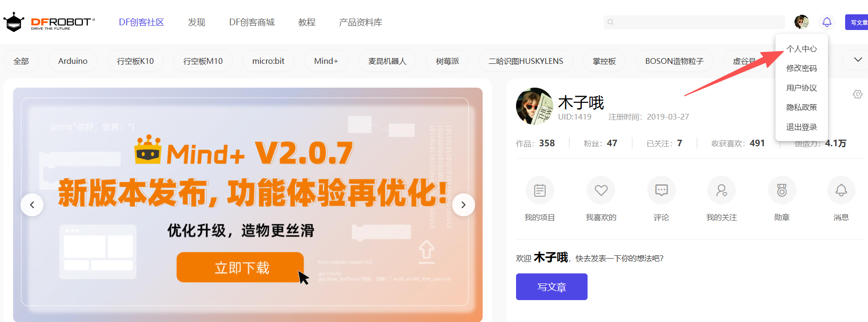Image resolution: width=868 pixels, height=322 pixels.
Task: Click 立即下载 on the banner
Action: tap(240, 267)
